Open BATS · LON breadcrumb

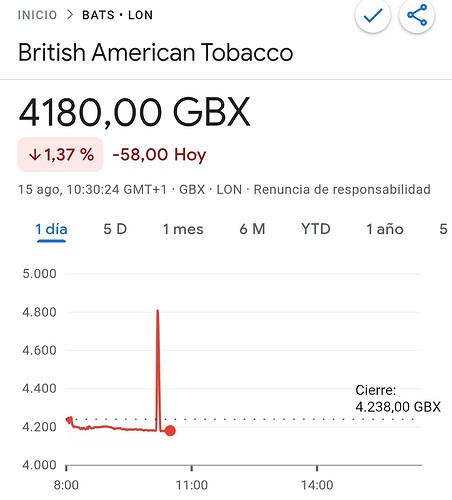pyautogui.click(x=118, y=15)
